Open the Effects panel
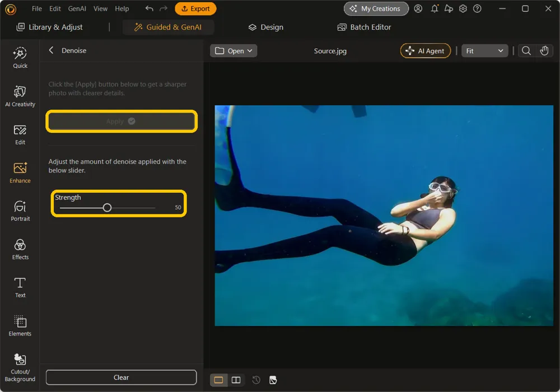Image resolution: width=560 pixels, height=392 pixels. tap(20, 249)
